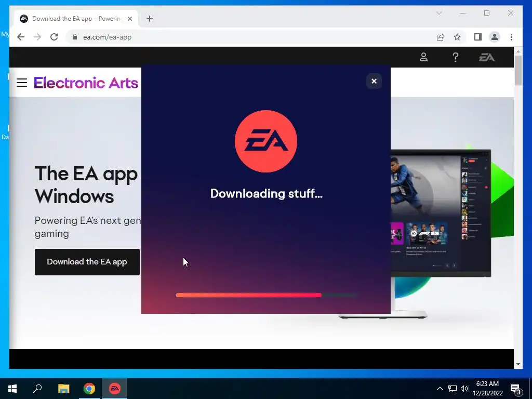
Task: Open the Windows Start menu
Action: pyautogui.click(x=12, y=389)
